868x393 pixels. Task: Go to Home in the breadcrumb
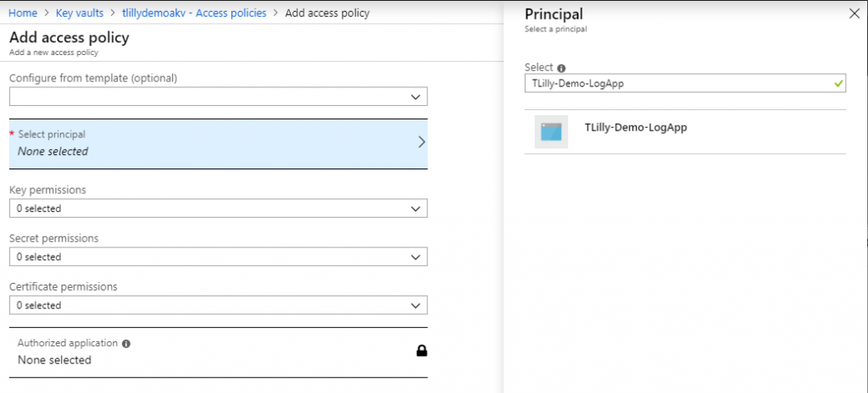[x=23, y=13]
